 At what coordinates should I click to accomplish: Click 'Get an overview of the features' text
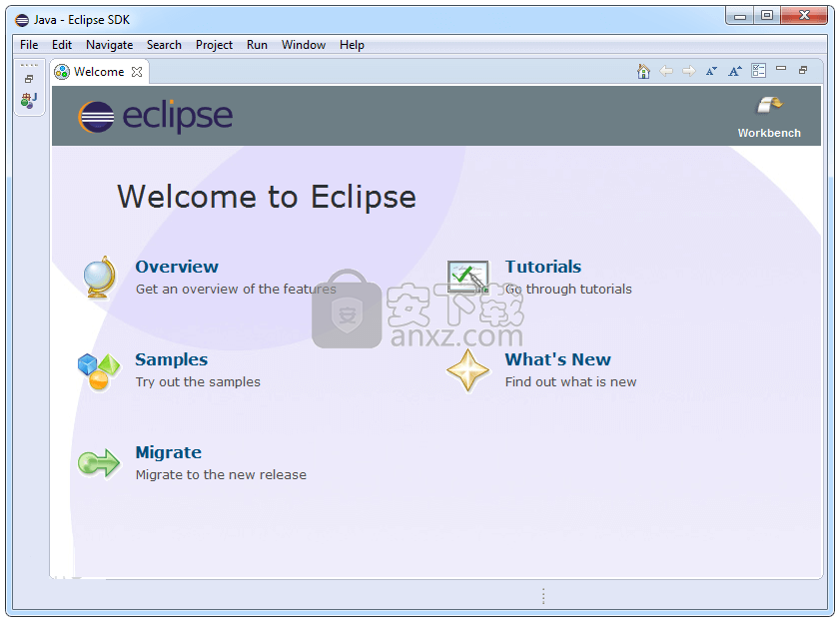point(236,290)
